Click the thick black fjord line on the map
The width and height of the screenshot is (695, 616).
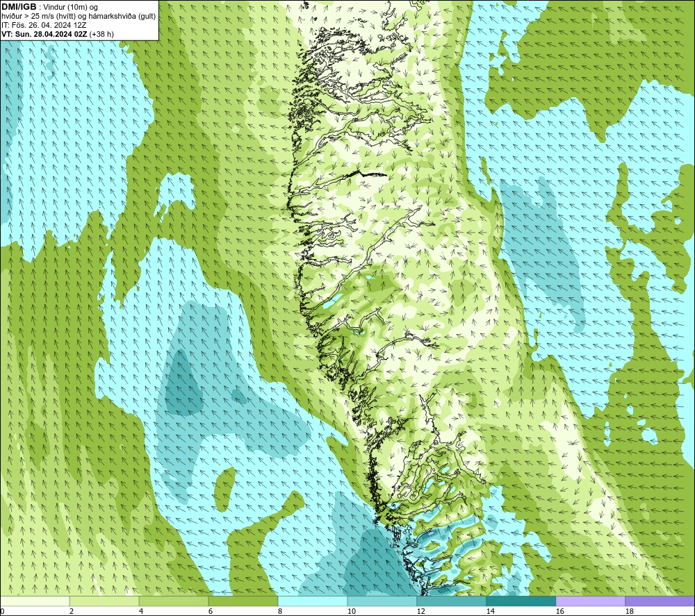point(366,174)
